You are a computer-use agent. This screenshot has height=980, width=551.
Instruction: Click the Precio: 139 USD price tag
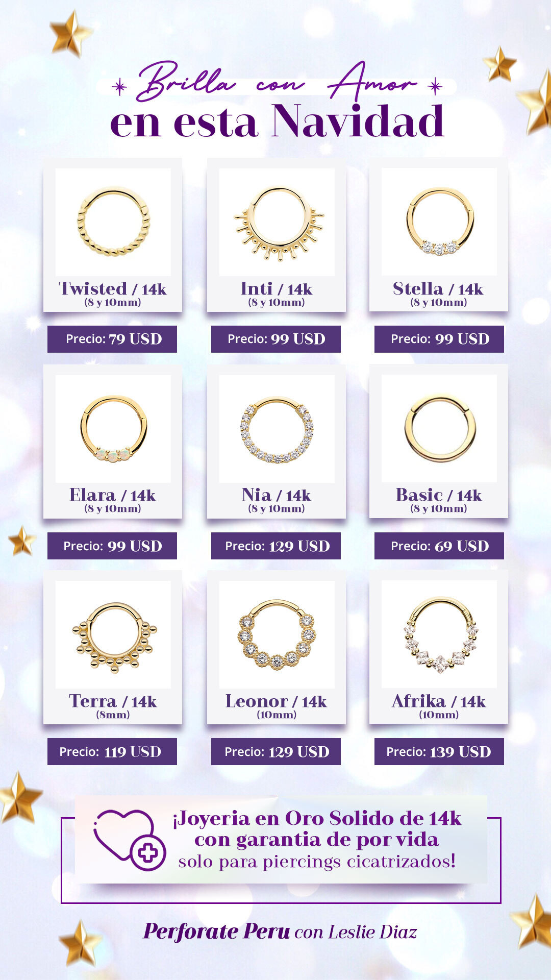point(439,751)
